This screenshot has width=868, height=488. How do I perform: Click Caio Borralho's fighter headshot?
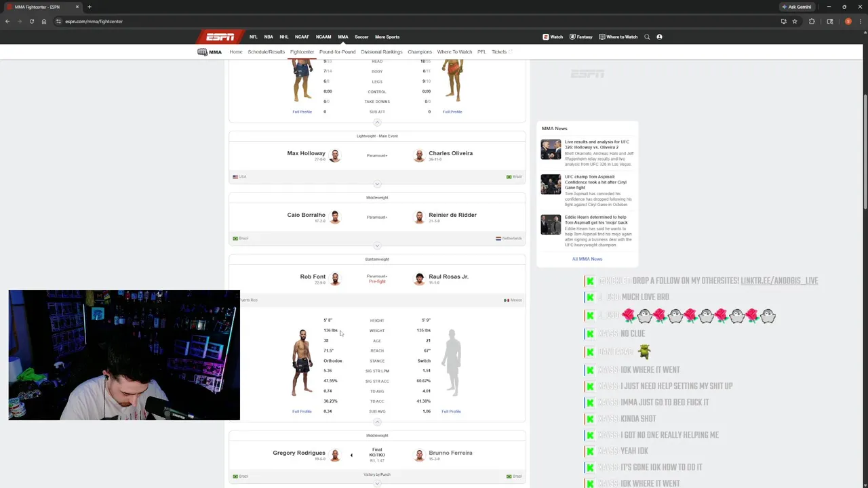335,218
